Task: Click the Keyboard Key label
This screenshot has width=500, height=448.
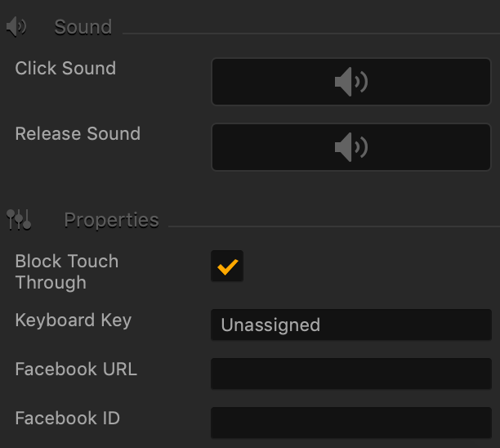Action: pyautogui.click(x=74, y=320)
